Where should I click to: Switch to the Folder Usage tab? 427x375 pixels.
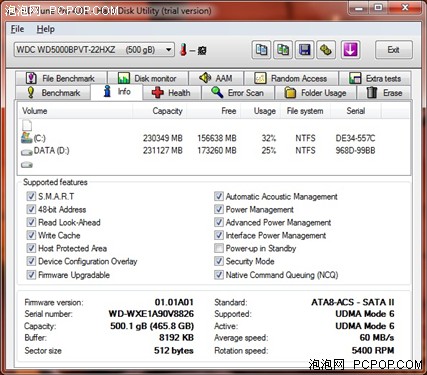click(x=316, y=93)
